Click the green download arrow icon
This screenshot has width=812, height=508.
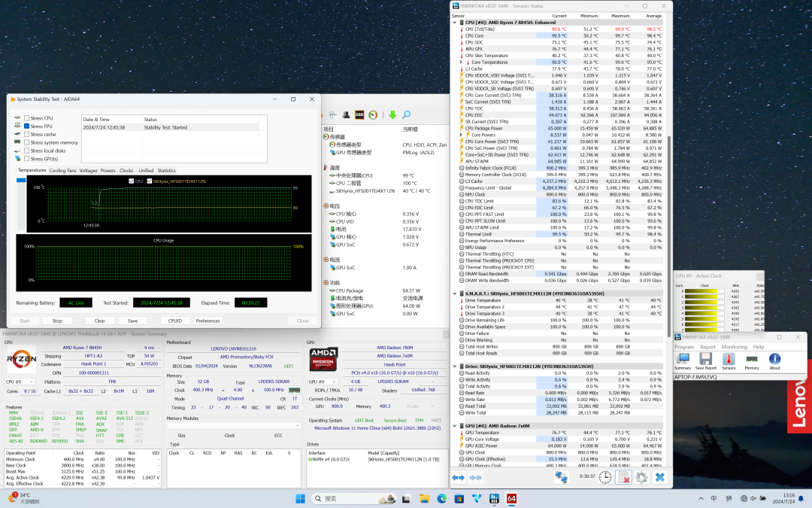(392, 114)
